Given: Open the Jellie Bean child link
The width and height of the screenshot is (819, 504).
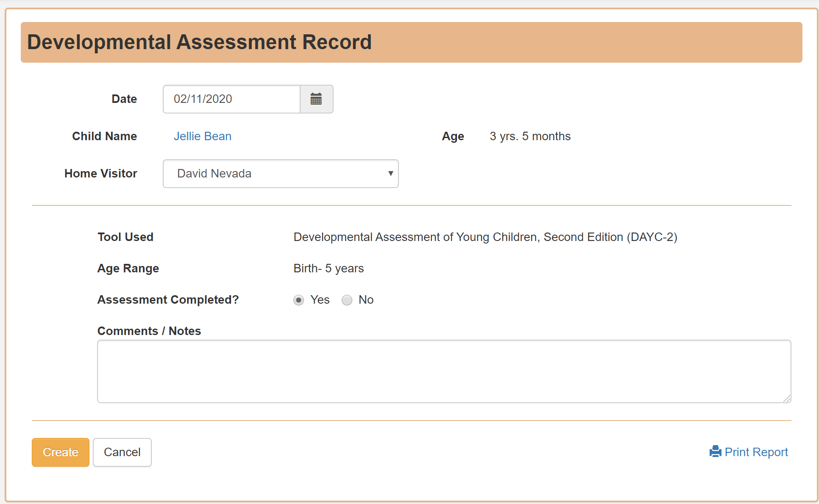Looking at the screenshot, I should click(x=203, y=136).
